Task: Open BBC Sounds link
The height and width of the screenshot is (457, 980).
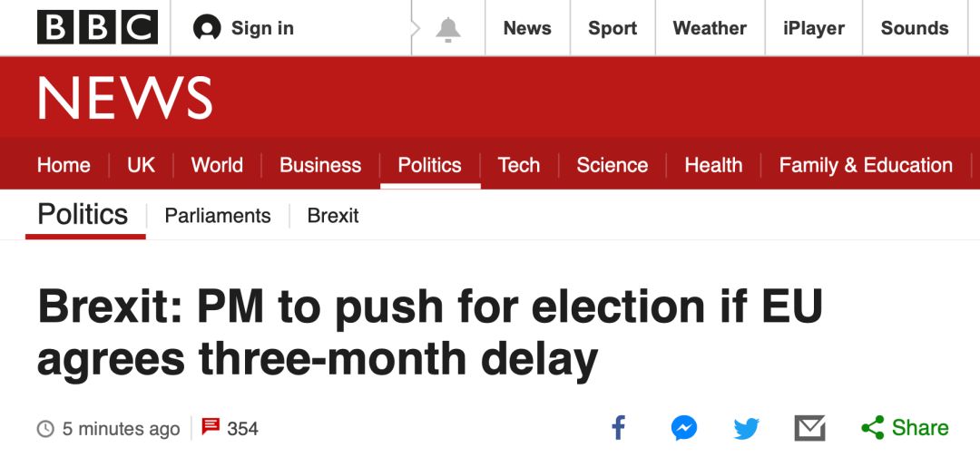Action: point(915,28)
